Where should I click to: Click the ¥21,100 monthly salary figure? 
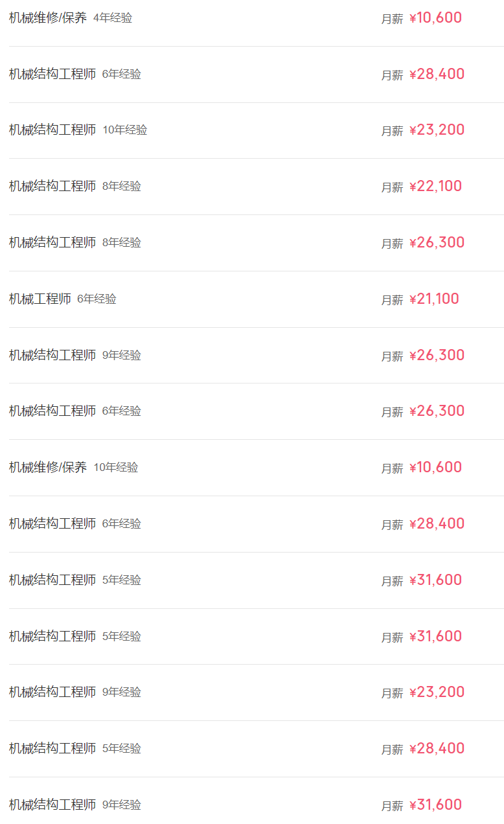point(435,299)
